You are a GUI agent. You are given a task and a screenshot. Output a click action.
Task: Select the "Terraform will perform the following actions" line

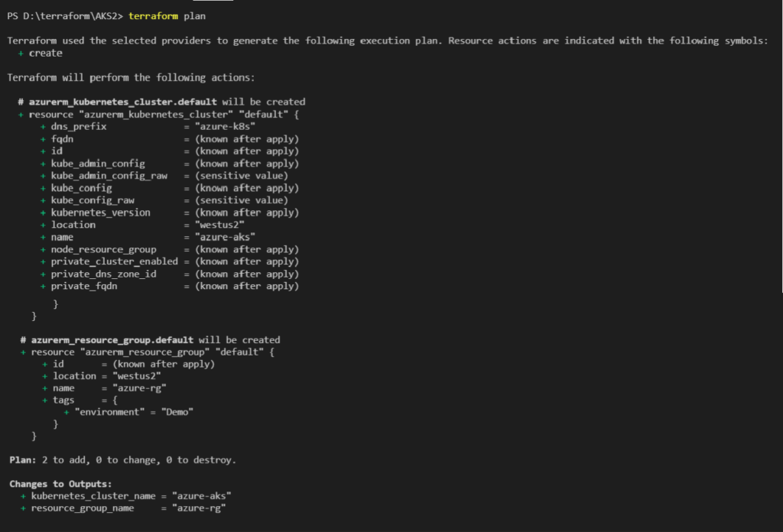[x=131, y=77]
